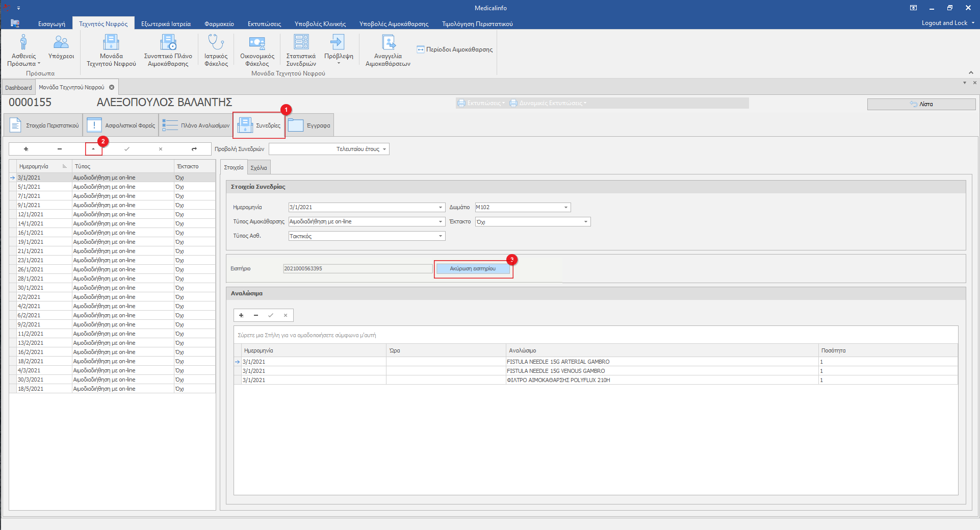This screenshot has height=530, width=980.
Task: Click the Περίοδοι Αιμοκάθαρσης button
Action: point(455,49)
